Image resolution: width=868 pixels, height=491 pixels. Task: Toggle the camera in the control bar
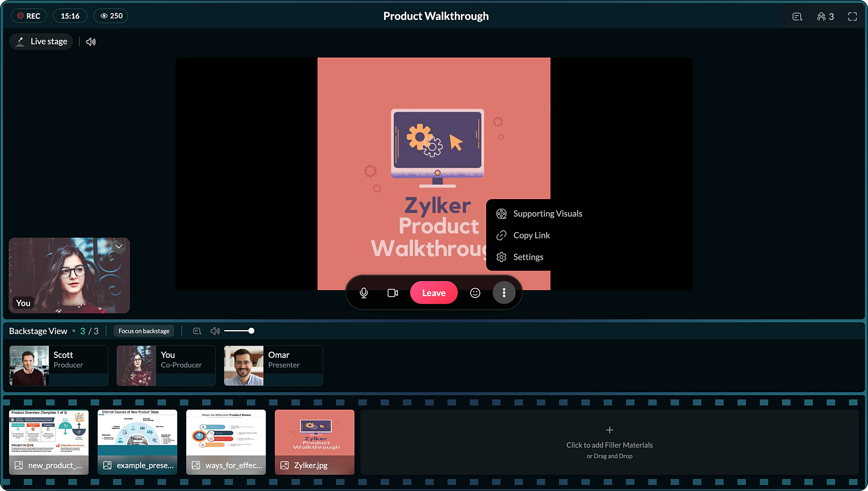[x=393, y=293]
